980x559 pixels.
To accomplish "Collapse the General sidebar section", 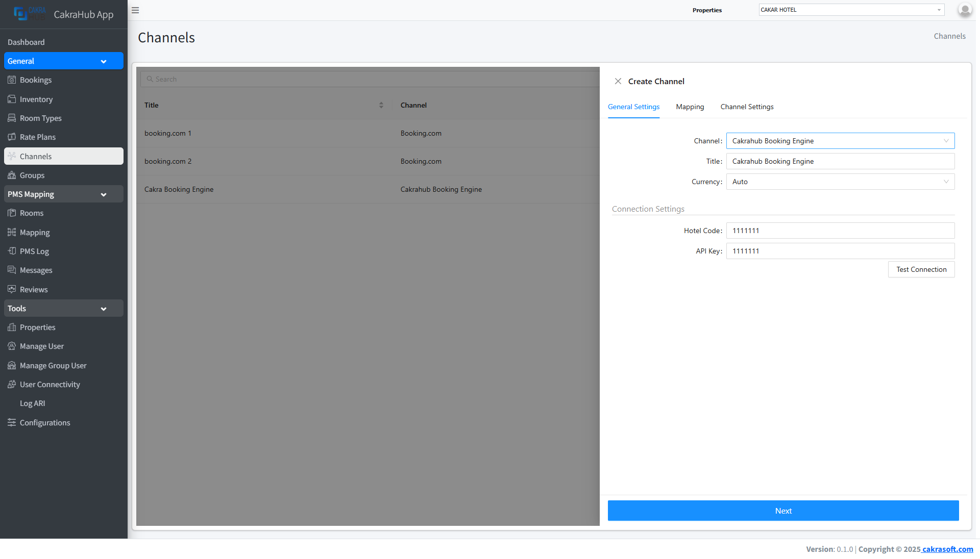I will click(x=104, y=62).
